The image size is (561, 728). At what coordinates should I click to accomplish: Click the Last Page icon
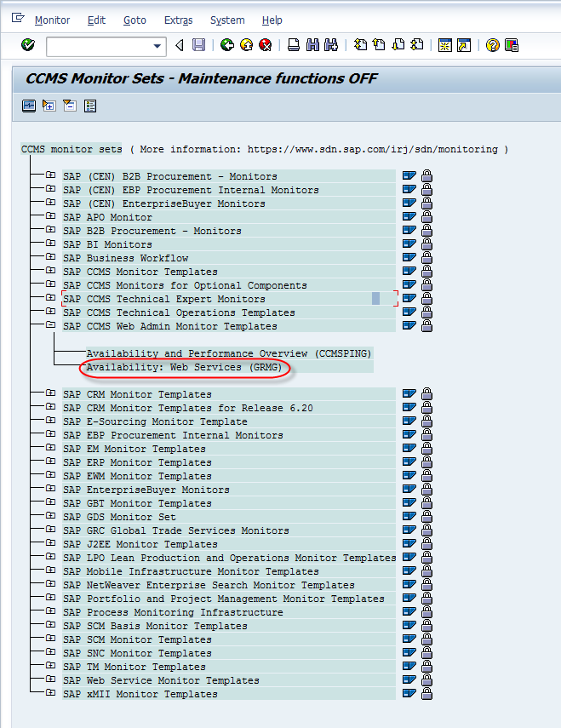417,45
